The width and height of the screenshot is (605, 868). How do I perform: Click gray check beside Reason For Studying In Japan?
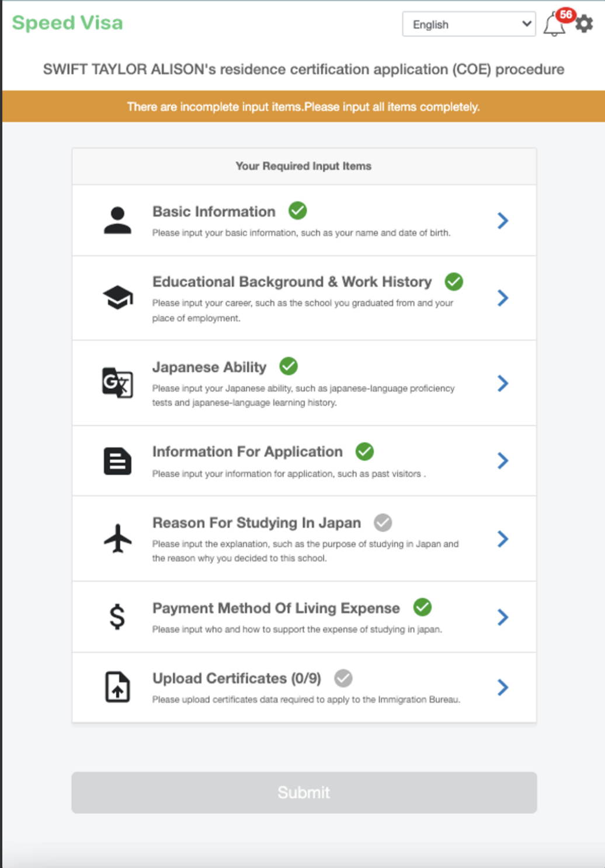tap(383, 522)
